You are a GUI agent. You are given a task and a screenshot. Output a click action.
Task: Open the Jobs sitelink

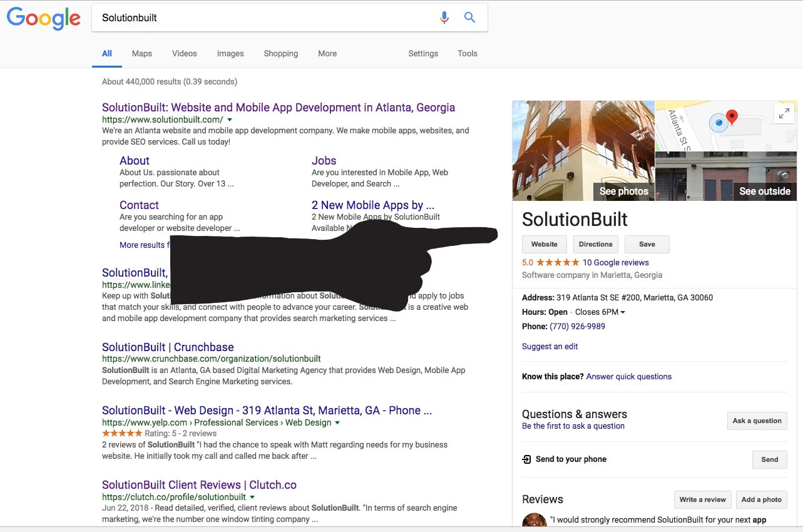324,161
